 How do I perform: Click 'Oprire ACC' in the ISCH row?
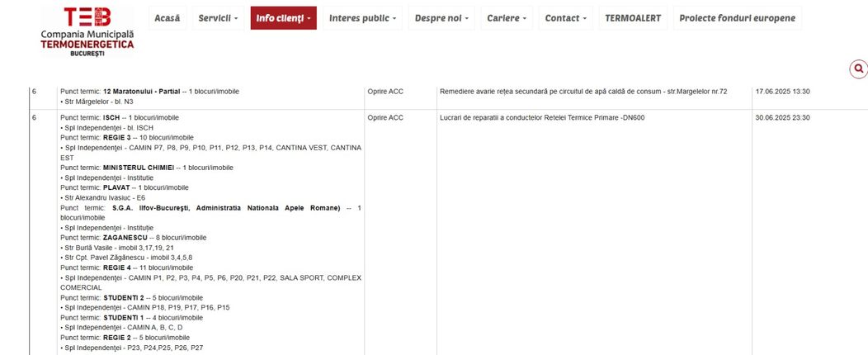385,118
